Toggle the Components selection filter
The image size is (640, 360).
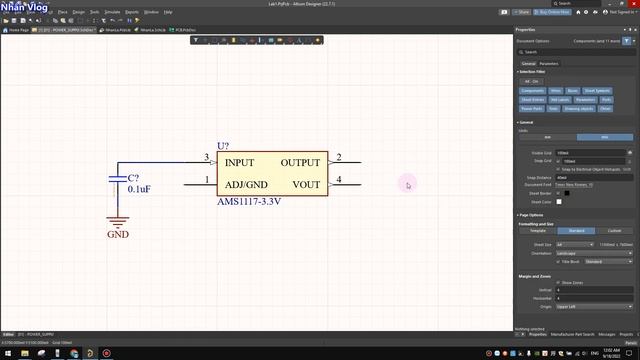[533, 91]
